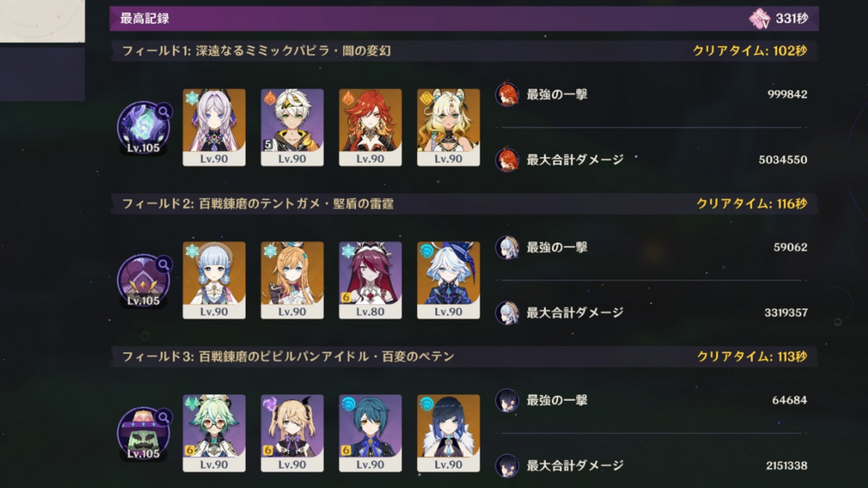Select the white-haired pyro character card with 5

point(292,127)
